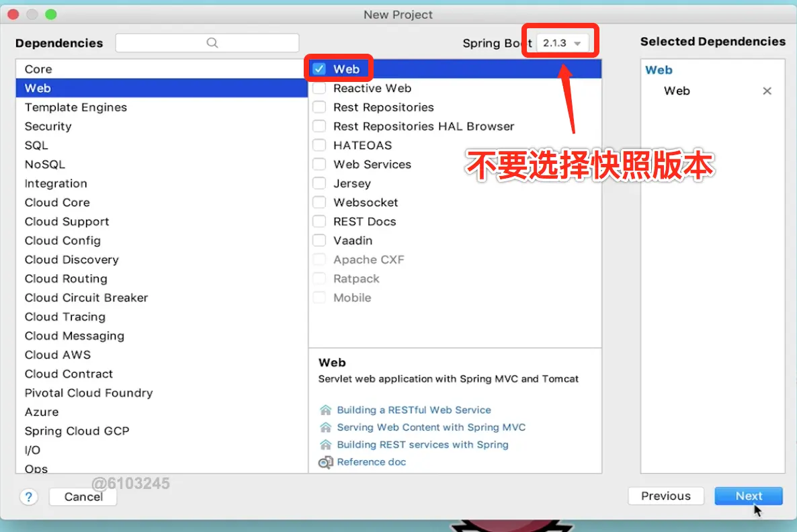Open the Template Engines category

tap(162, 107)
